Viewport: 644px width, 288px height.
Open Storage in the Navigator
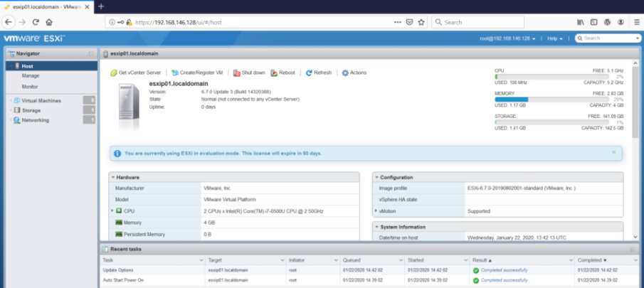pos(31,110)
